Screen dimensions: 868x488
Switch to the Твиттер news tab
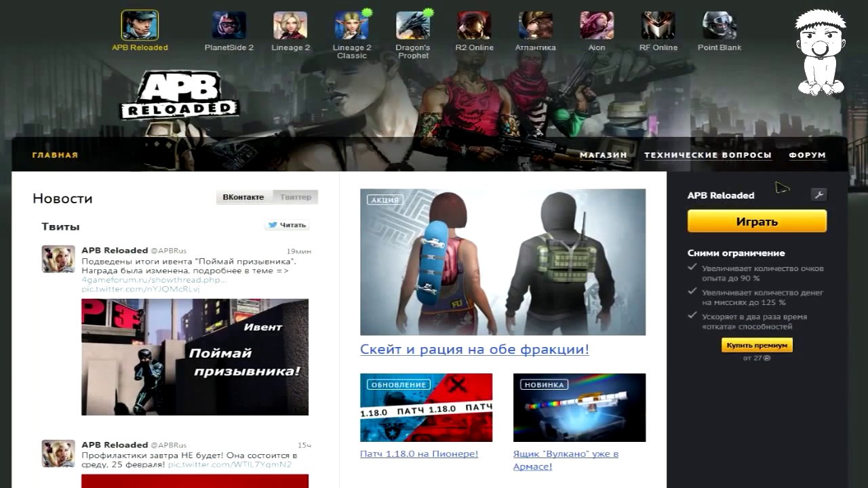(296, 197)
